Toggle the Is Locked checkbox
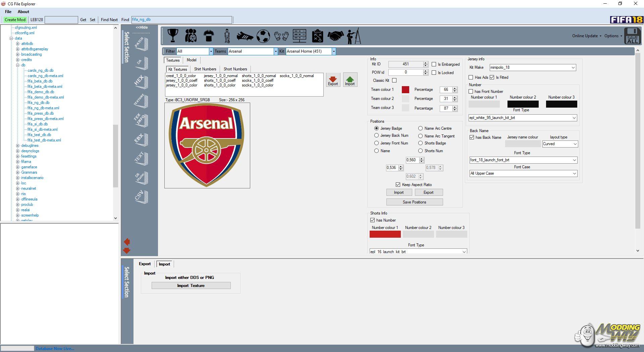This screenshot has width=644, height=352. pos(434,72)
